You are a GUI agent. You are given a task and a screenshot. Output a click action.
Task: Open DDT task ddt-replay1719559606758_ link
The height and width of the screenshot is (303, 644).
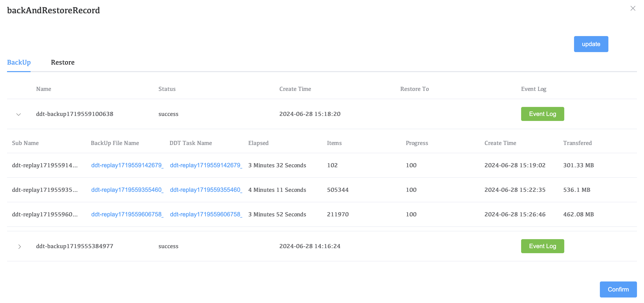[206, 214]
